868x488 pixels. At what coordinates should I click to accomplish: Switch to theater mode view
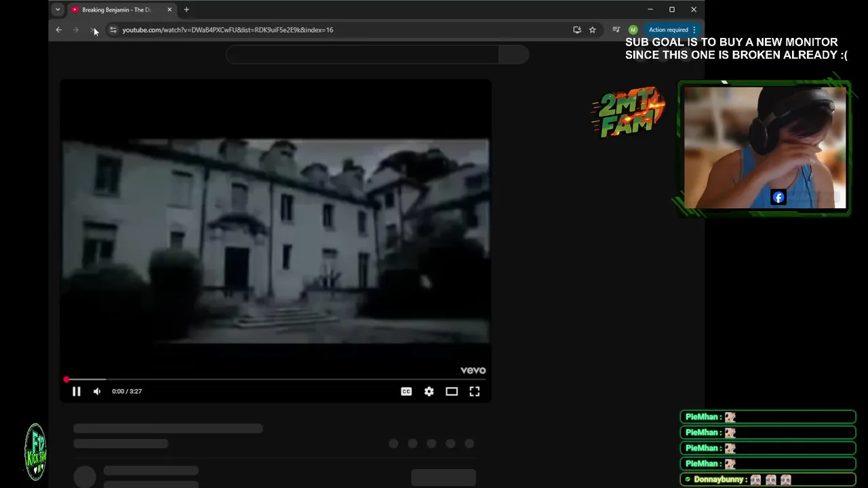452,391
